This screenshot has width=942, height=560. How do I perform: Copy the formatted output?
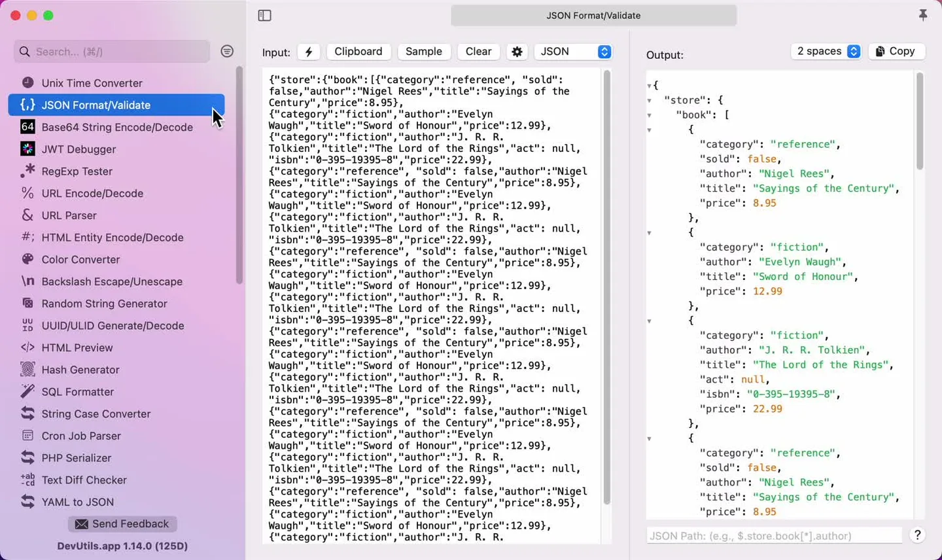(896, 51)
